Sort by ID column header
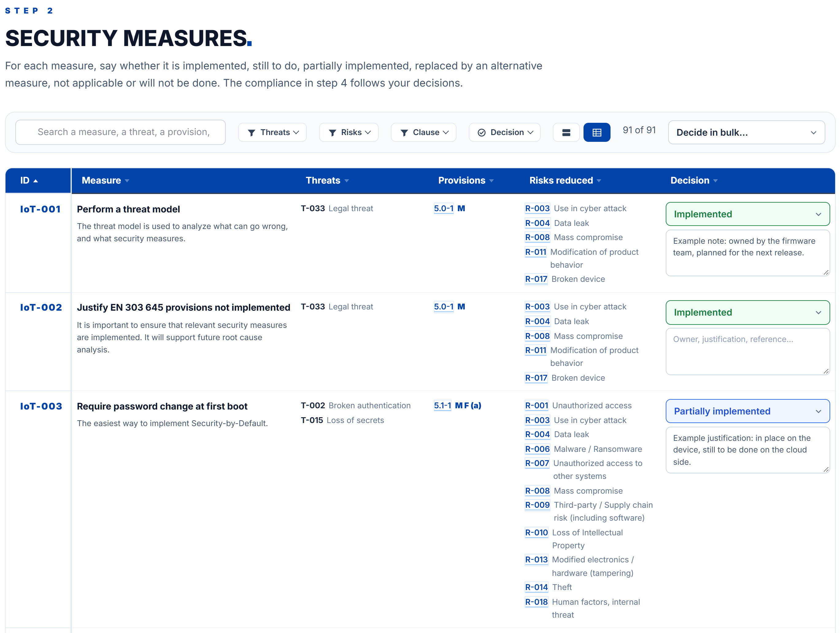Screen dimensions: 840x633 click(x=29, y=181)
